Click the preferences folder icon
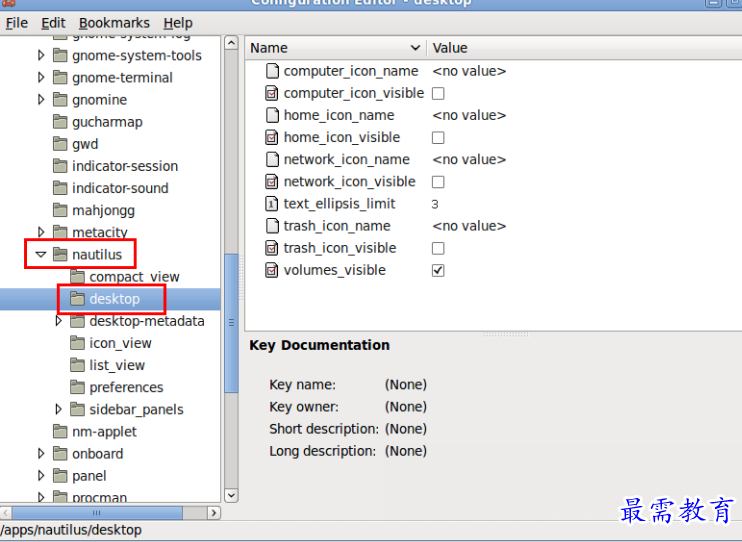The width and height of the screenshot is (742, 542). coord(78,387)
